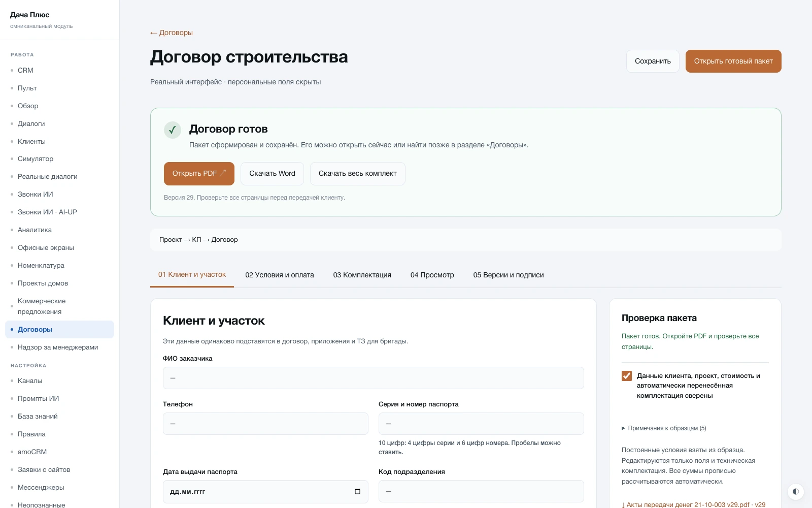Click the Сохранить button
This screenshot has height=508, width=812.
tap(653, 61)
